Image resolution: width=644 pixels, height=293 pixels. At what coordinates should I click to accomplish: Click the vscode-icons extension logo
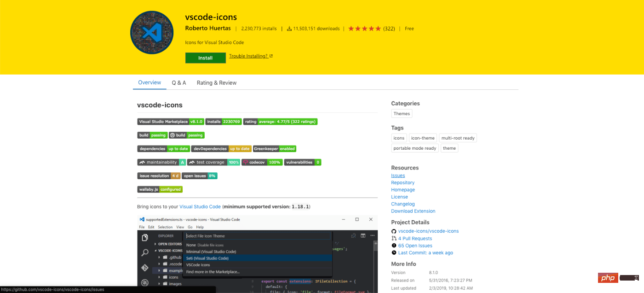click(x=152, y=32)
